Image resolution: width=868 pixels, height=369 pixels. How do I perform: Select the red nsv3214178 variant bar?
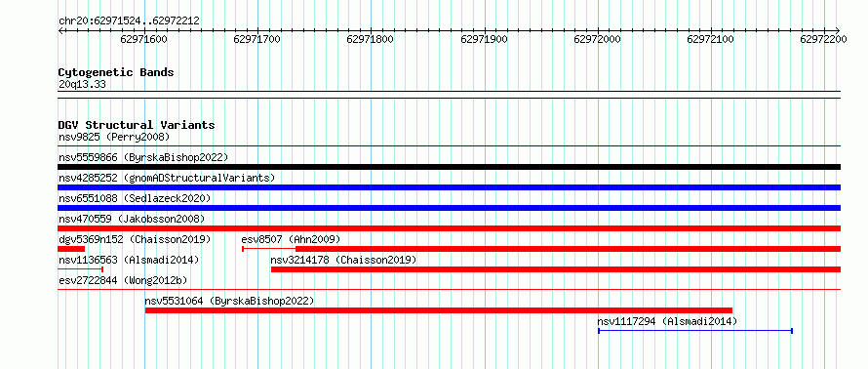point(556,269)
